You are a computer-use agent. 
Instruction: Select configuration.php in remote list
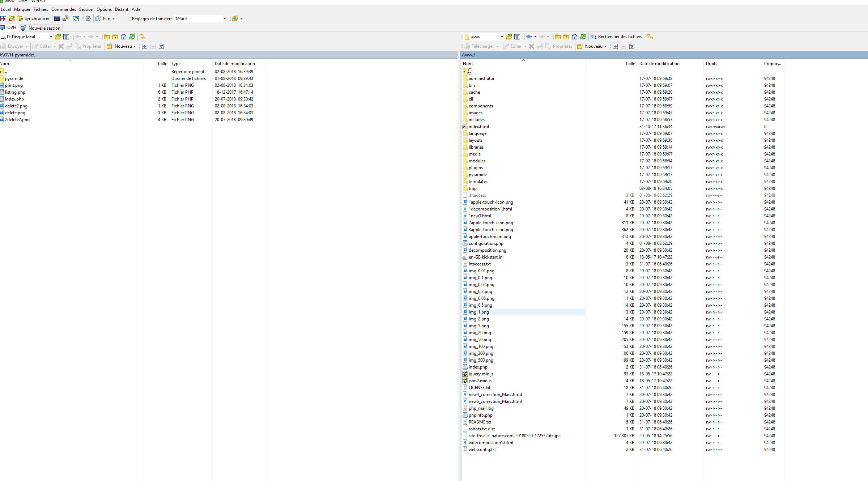486,243
